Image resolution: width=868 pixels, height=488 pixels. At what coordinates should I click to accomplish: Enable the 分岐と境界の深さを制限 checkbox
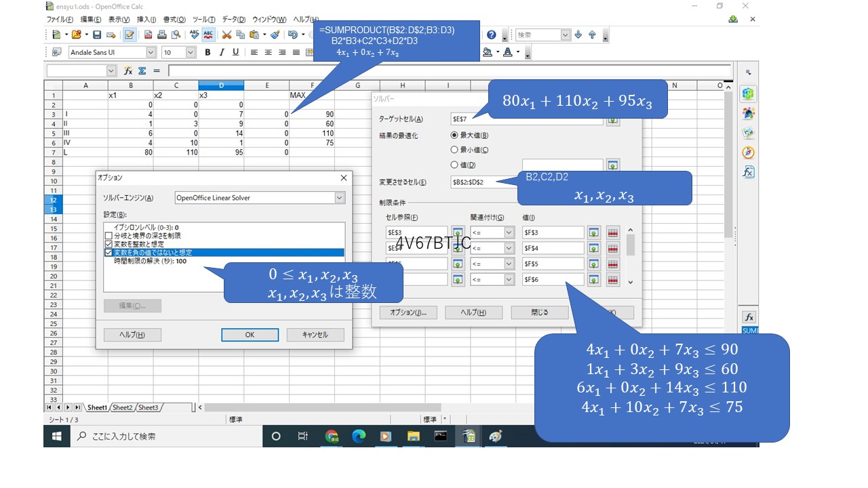pos(108,235)
